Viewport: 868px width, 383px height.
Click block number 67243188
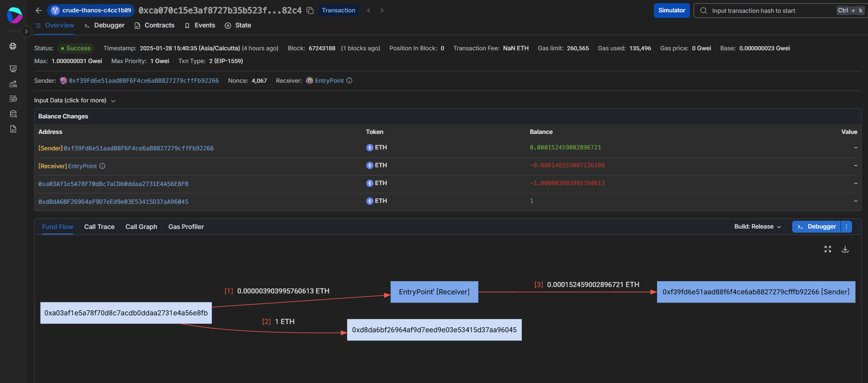coord(322,48)
